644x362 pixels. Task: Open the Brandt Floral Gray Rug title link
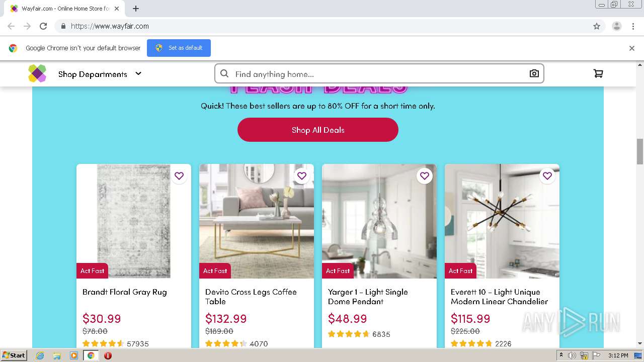tap(125, 292)
